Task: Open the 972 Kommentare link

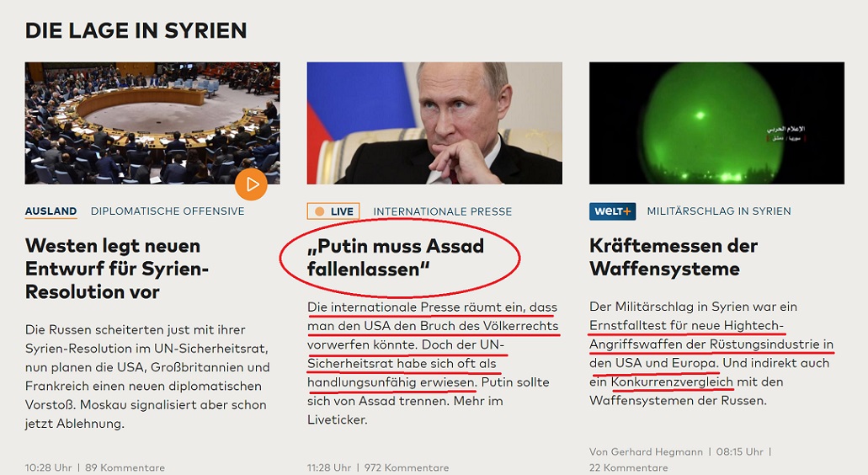Action: tap(407, 467)
